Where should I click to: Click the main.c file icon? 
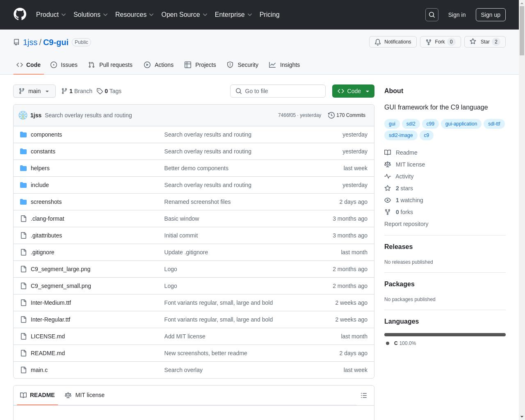23,370
